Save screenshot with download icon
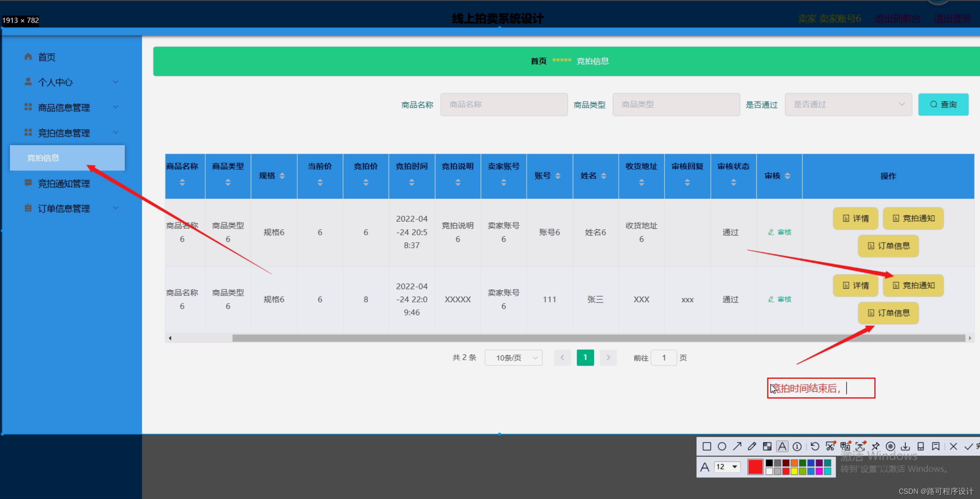Screen dimensions: 980x499 click(x=905, y=446)
